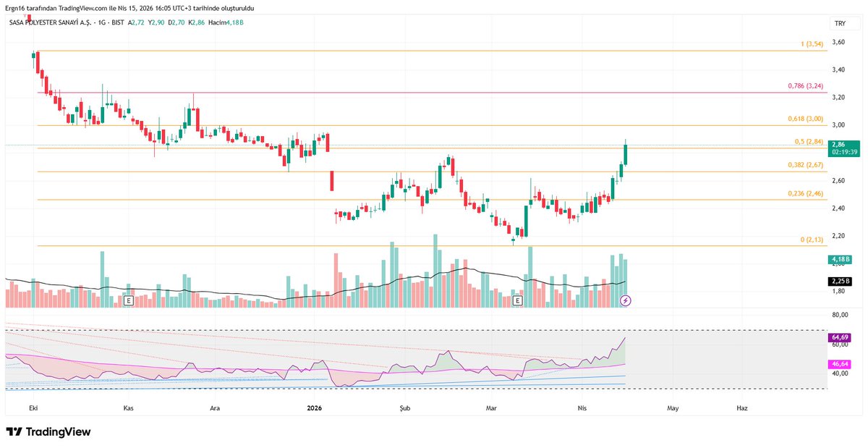Screen dimensions: 868x448
Task: Click the Mar date axis label
Action: [491, 408]
